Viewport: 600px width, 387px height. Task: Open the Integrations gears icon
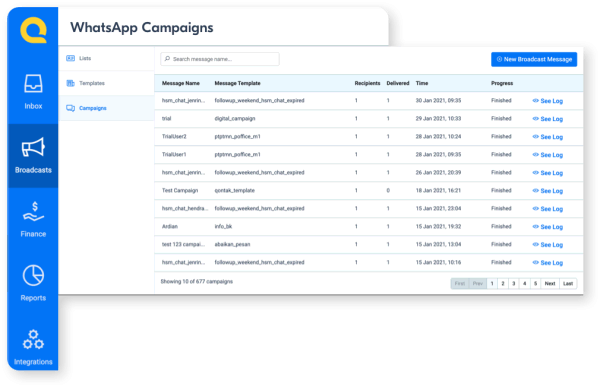coord(33,340)
